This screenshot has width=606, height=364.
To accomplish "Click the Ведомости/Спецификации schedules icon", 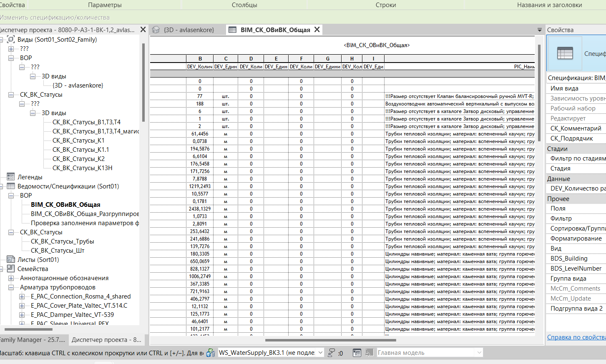I will pyautogui.click(x=11, y=186).
